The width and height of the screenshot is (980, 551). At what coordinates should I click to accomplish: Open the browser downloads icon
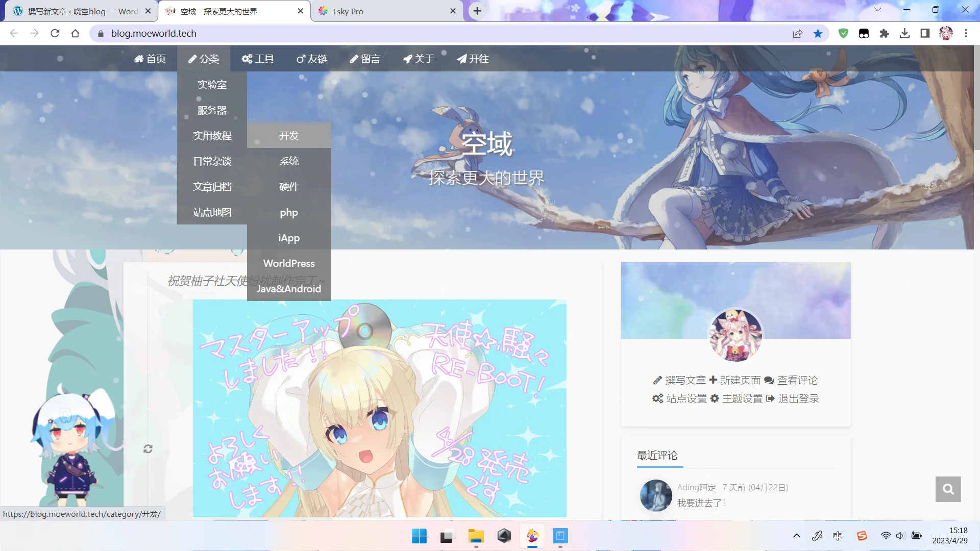(904, 33)
